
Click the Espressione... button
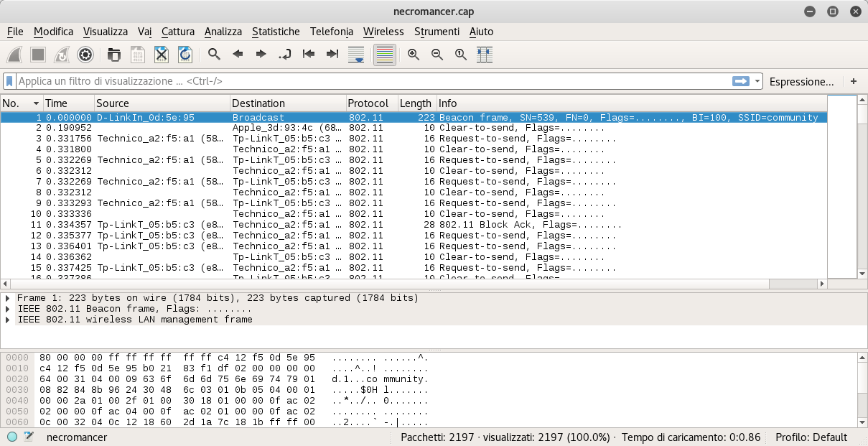801,81
